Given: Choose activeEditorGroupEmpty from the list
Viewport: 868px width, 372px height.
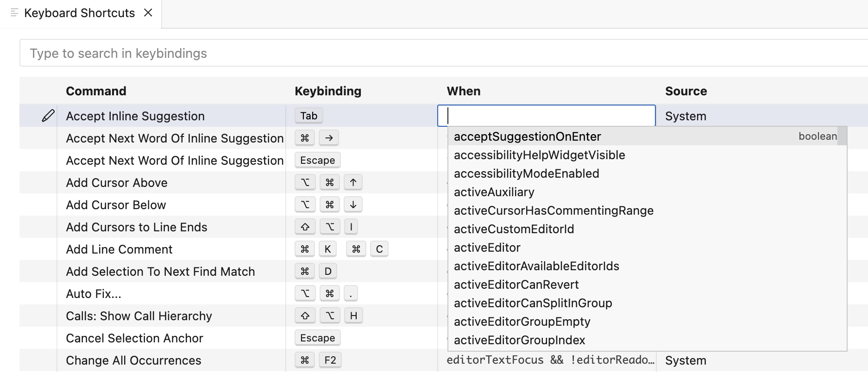Looking at the screenshot, I should click(522, 322).
